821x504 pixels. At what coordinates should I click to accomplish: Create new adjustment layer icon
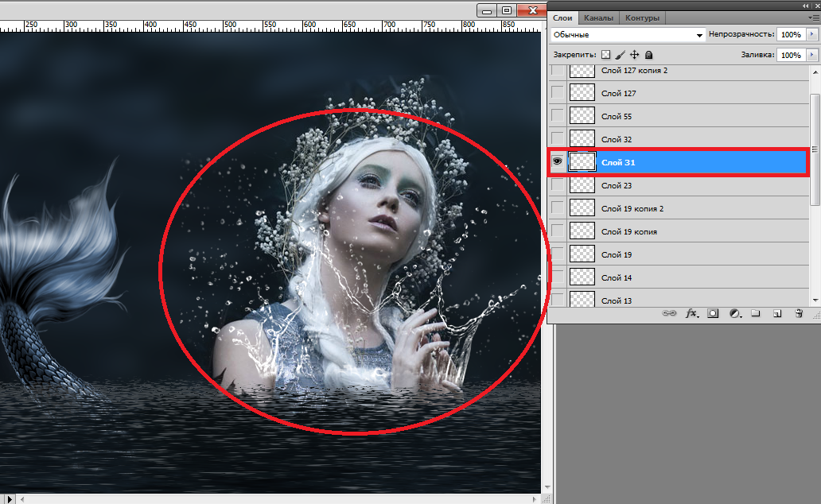point(734,314)
